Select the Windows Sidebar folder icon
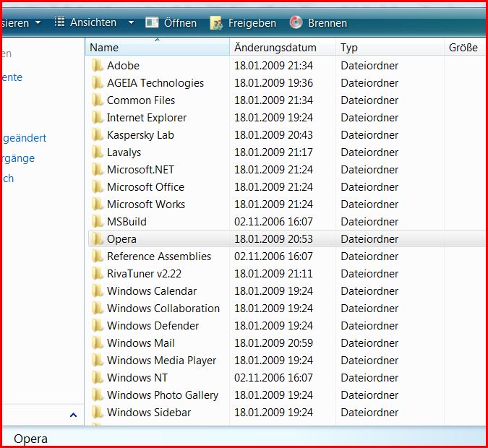 (98, 412)
